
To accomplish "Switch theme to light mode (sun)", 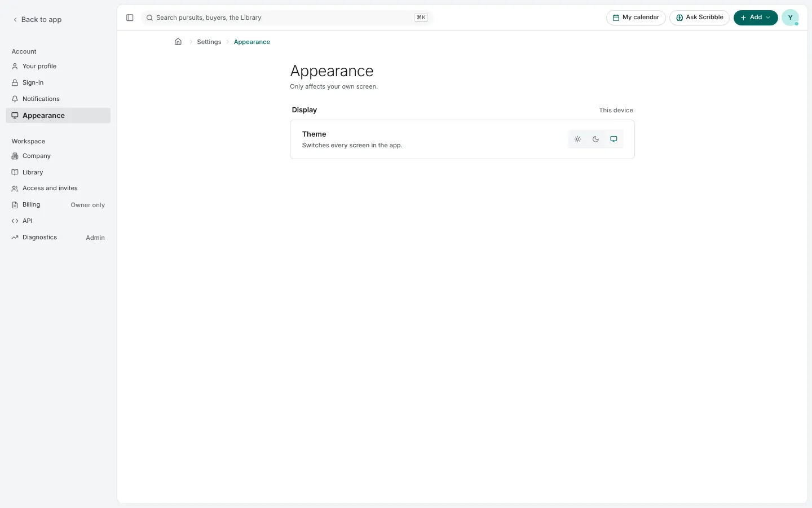I will coord(577,139).
